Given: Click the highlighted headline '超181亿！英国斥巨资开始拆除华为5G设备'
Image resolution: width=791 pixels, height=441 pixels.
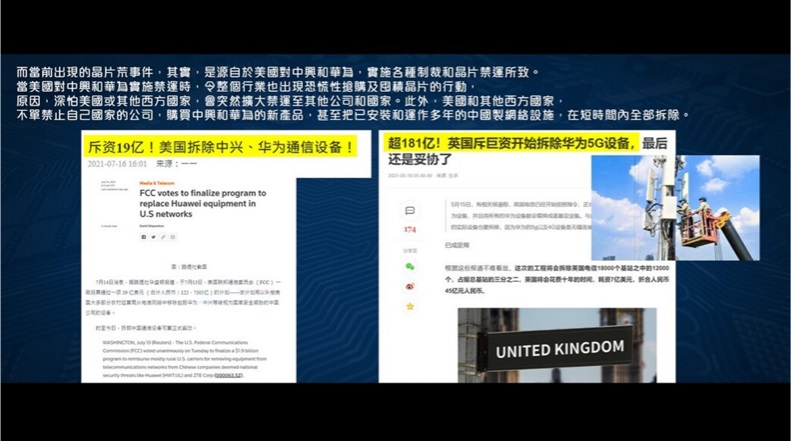Looking at the screenshot, I should [x=511, y=143].
